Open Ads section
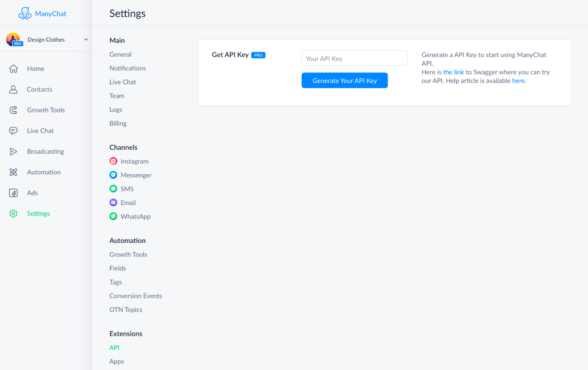The image size is (588, 370). [x=32, y=193]
